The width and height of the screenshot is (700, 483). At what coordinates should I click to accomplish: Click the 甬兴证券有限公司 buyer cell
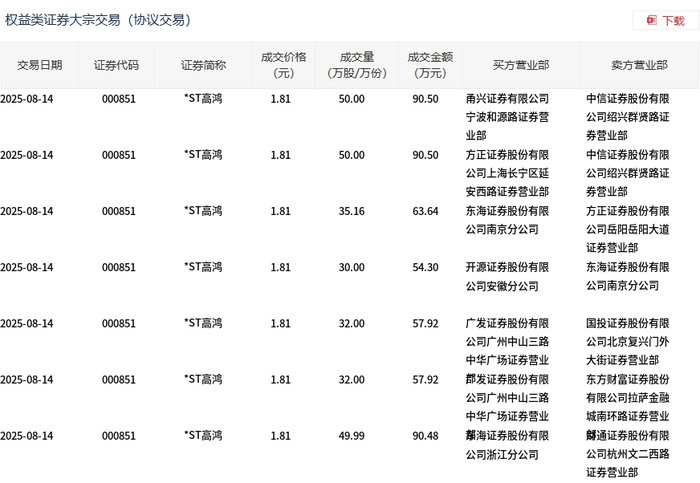point(507,117)
